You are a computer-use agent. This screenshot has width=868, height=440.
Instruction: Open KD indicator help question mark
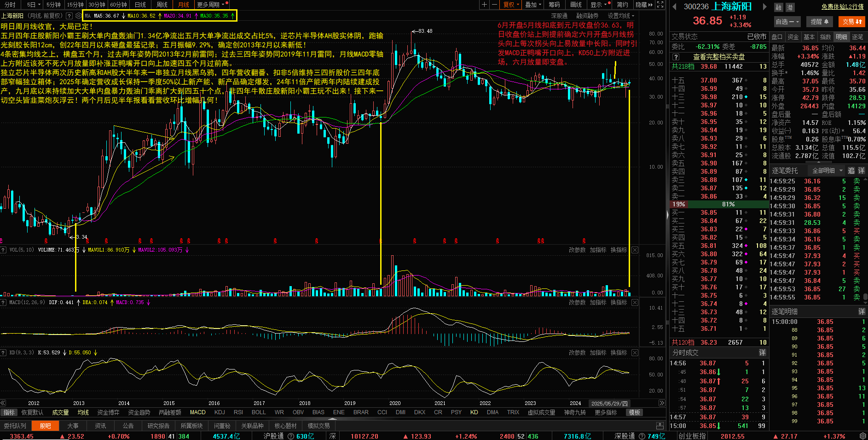pyautogui.click(x=4, y=352)
